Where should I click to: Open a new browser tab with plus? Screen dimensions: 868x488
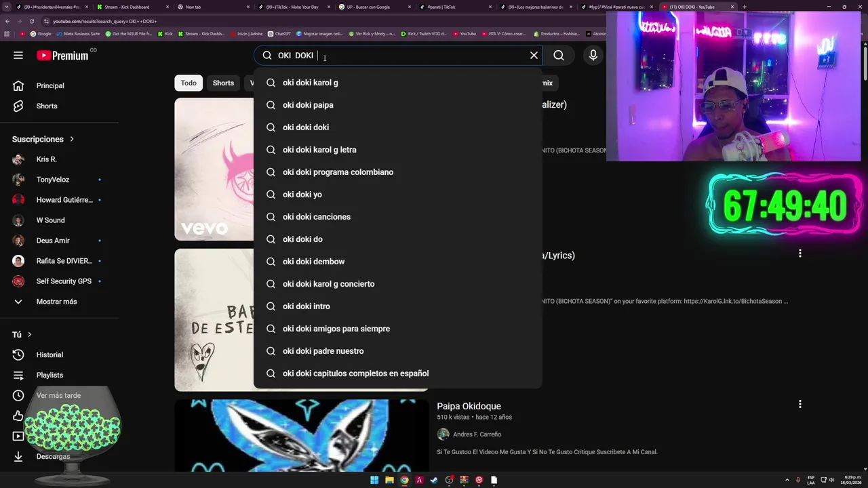pyautogui.click(x=744, y=7)
